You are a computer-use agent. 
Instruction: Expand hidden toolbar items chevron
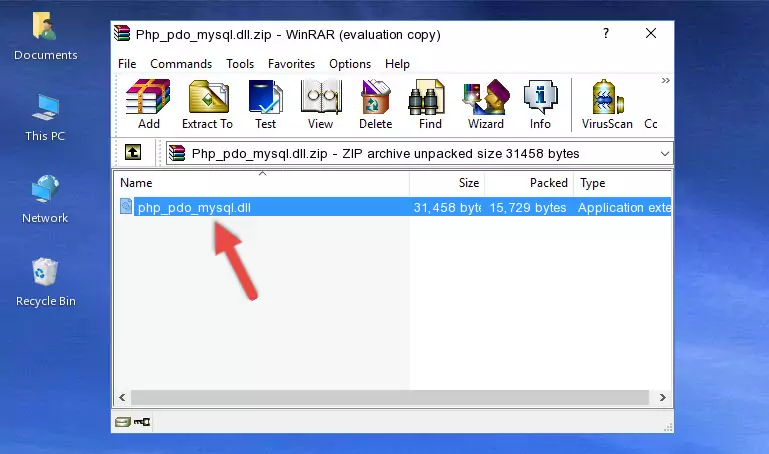tap(666, 80)
